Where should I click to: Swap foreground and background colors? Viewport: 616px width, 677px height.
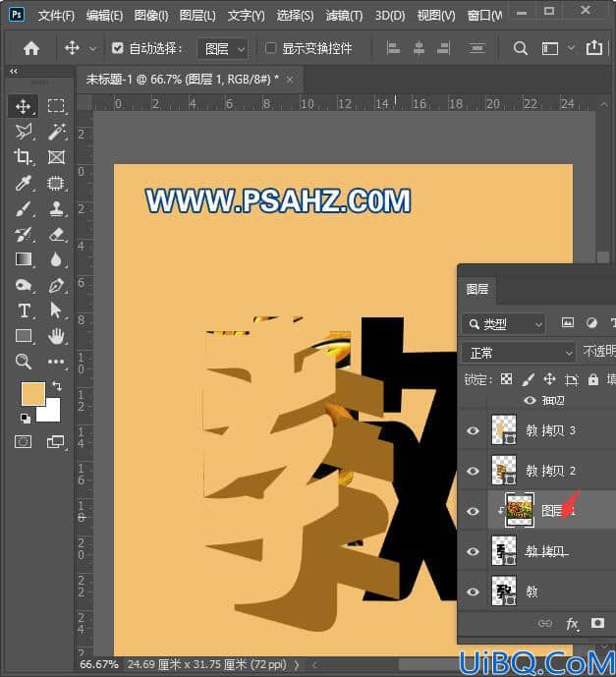pyautogui.click(x=57, y=385)
